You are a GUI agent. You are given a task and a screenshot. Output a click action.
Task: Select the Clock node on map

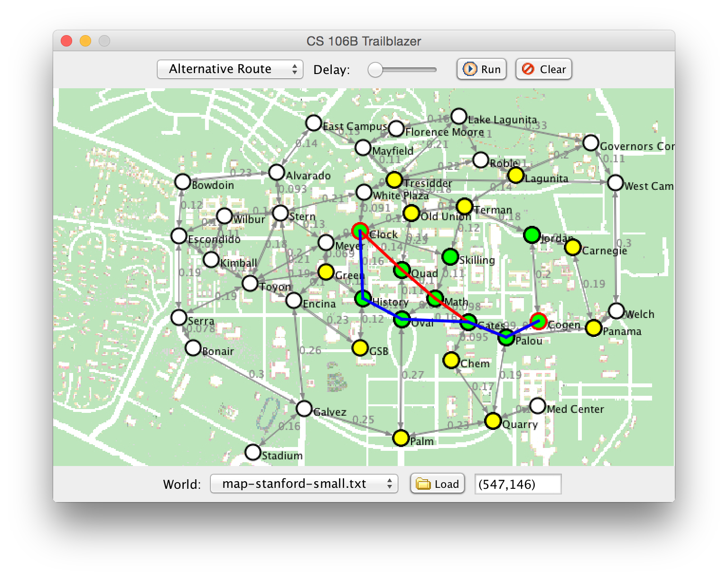tap(360, 231)
